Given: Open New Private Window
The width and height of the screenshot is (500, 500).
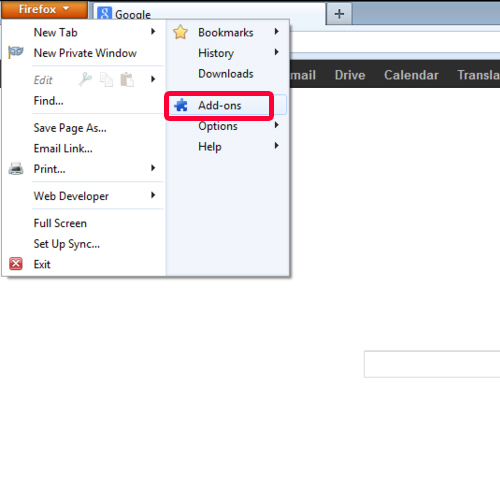Looking at the screenshot, I should coord(85,53).
